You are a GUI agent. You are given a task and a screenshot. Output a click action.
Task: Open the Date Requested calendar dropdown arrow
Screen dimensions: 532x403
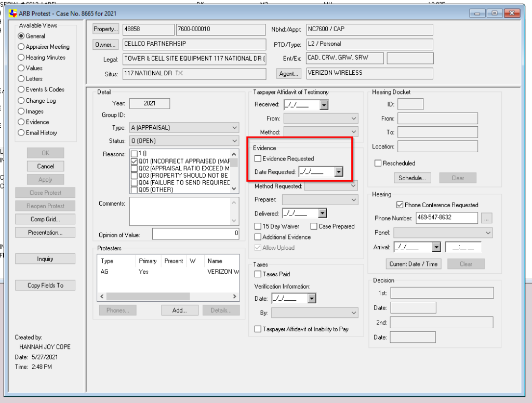339,172
